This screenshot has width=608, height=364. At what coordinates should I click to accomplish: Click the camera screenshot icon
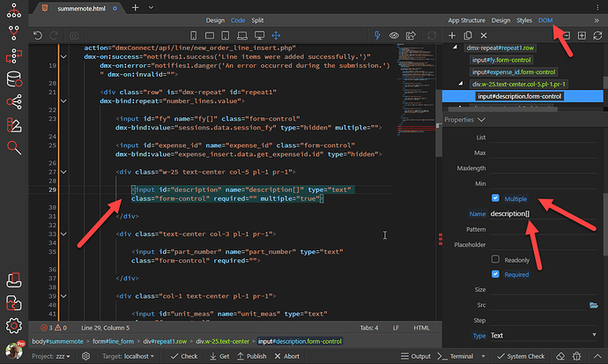pyautogui.click(x=74, y=35)
